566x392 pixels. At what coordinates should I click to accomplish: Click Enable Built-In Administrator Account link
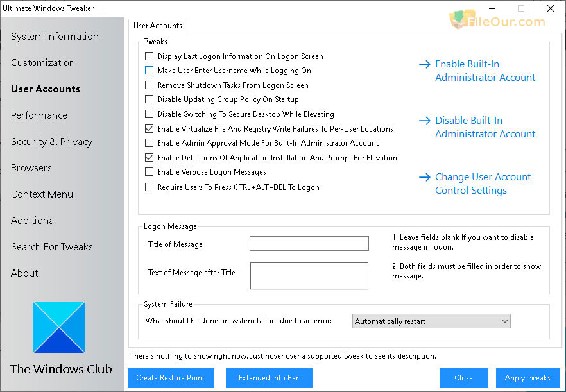[485, 71]
